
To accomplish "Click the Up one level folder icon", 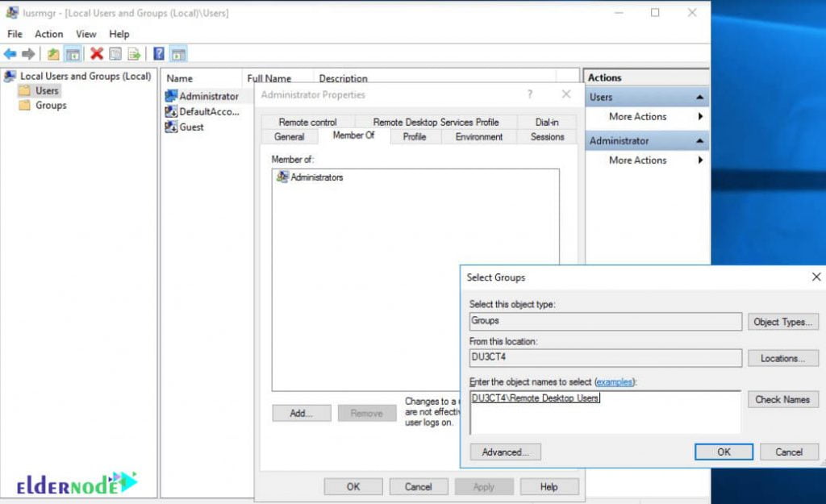I will (53, 54).
